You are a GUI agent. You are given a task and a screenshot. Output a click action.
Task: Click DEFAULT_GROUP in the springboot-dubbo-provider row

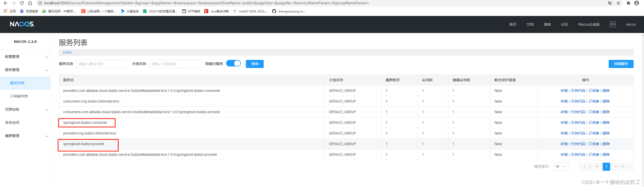click(x=342, y=144)
